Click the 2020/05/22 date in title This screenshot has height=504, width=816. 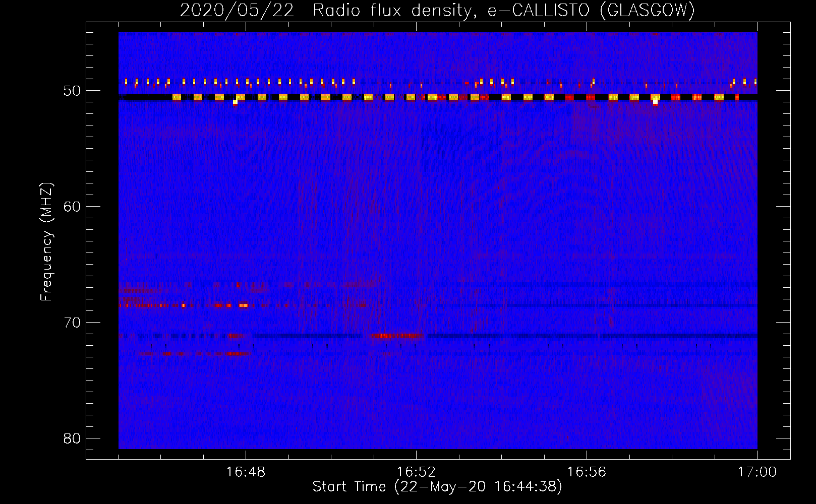coord(237,11)
